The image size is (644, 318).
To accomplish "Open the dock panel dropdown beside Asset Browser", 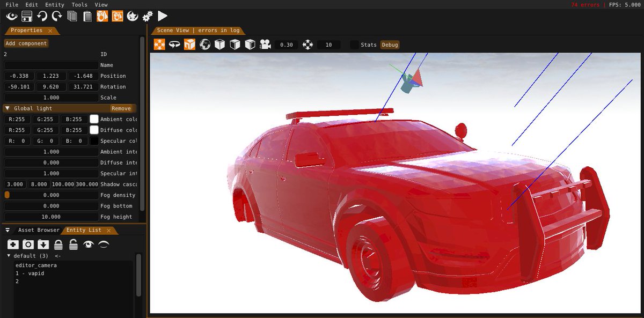I will pos(8,230).
